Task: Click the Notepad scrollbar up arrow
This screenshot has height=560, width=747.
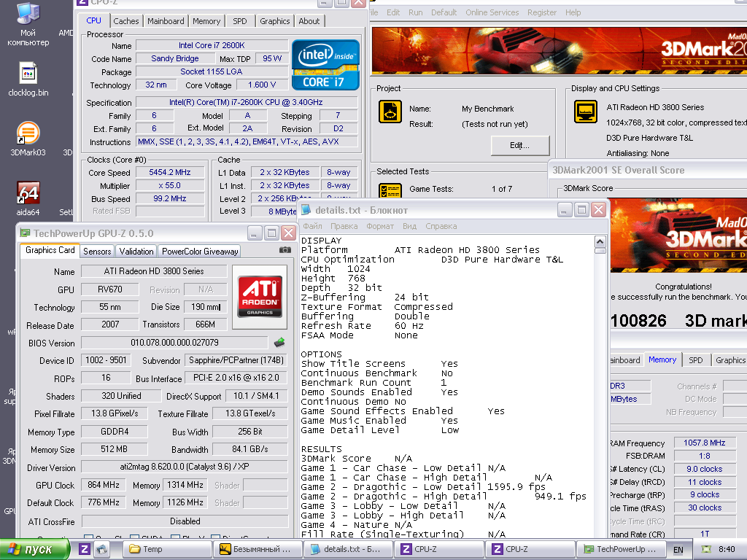Action: tap(600, 241)
